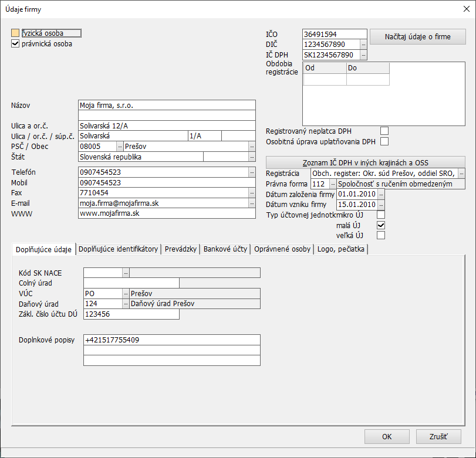Click ellipsis button next to Telefón field
Image resolution: width=476 pixels, height=458 pixels.
pos(252,172)
